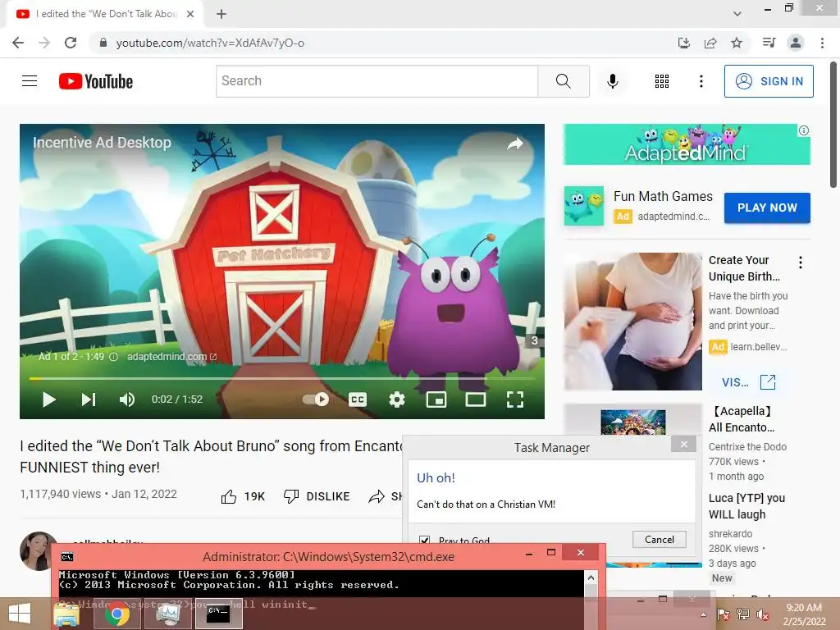Open Windows Start button
The width and height of the screenshot is (840, 630).
20,614
